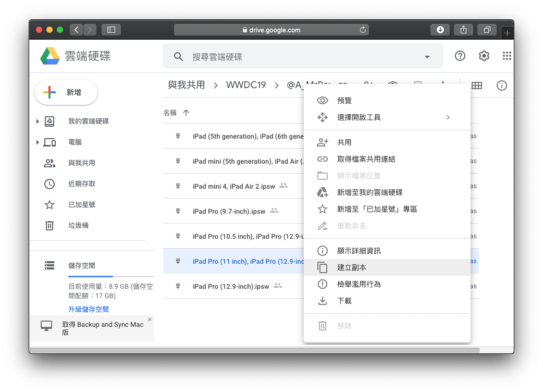The width and height of the screenshot is (543, 392).
Task: Expand 選擇開啟工具 submenu chevron
Action: tap(448, 117)
